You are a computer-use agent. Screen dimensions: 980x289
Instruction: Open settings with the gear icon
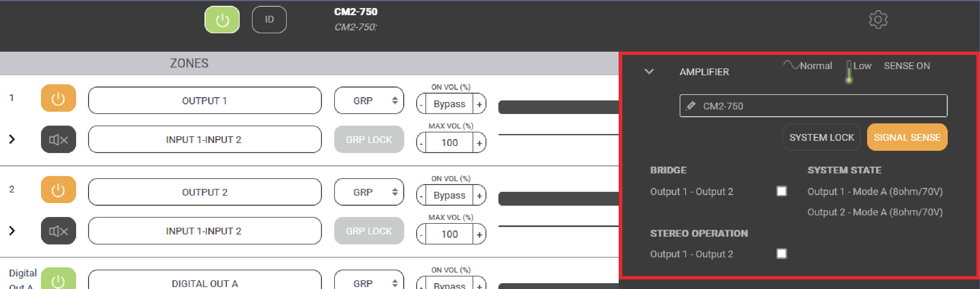(x=878, y=19)
